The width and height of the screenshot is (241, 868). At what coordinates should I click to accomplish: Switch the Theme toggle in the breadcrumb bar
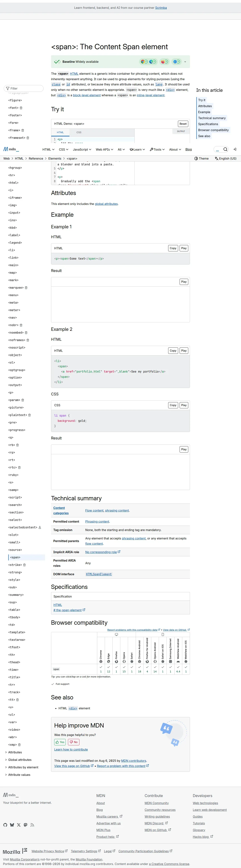tap(202, 158)
